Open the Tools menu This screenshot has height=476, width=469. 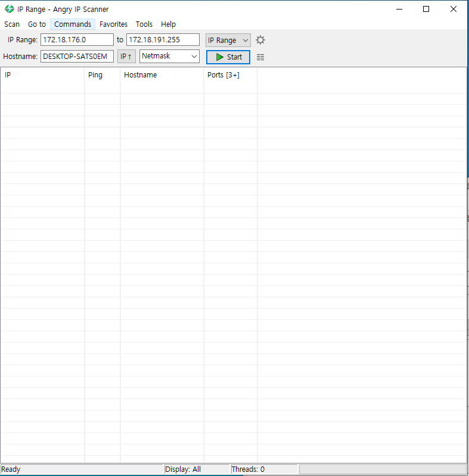click(144, 24)
